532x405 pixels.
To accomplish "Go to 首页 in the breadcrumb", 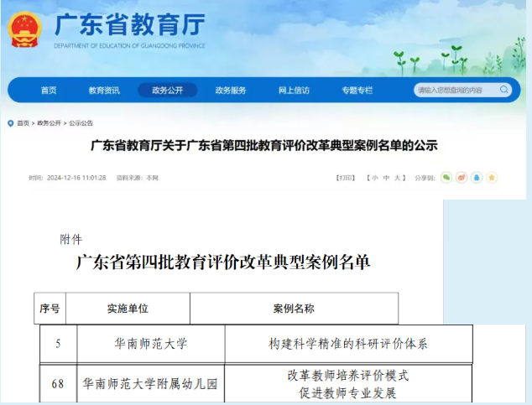I will coord(23,123).
